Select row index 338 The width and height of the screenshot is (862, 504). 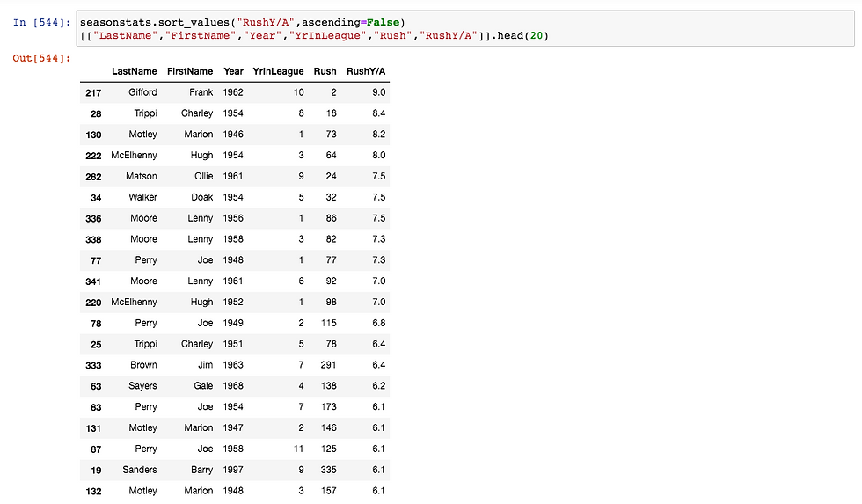click(x=93, y=239)
